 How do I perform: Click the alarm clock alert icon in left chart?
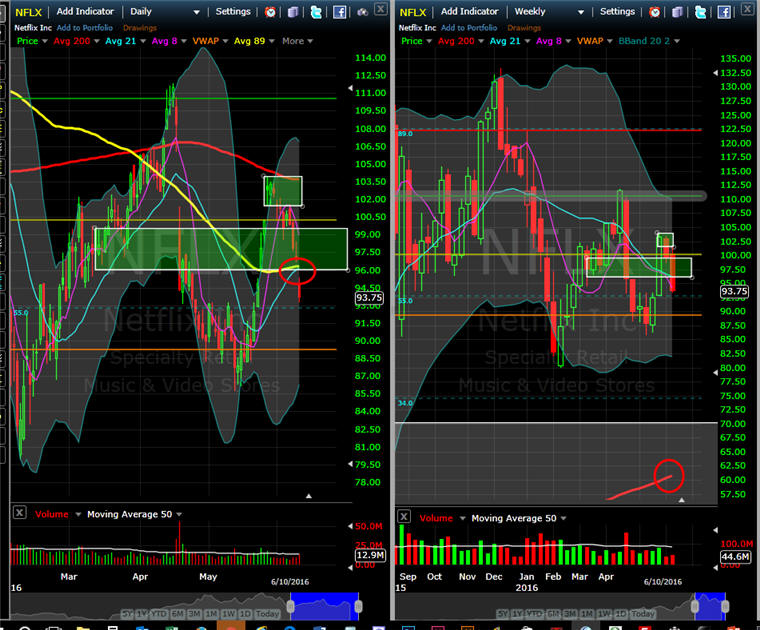271,12
